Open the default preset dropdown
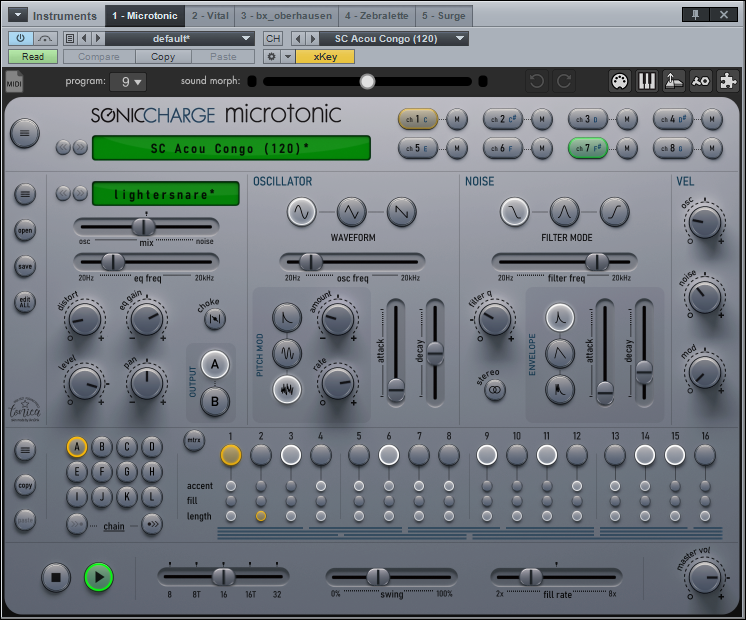This screenshot has height=620, width=746. pos(180,39)
